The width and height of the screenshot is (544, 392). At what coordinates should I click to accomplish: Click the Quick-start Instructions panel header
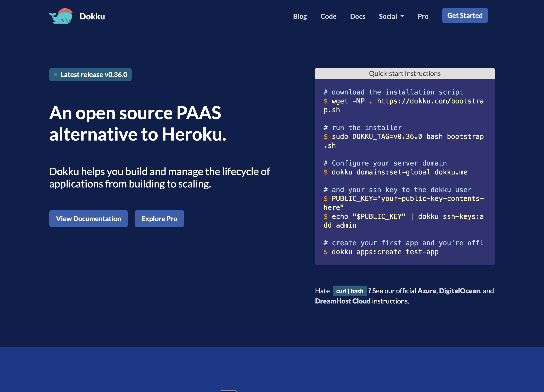405,74
